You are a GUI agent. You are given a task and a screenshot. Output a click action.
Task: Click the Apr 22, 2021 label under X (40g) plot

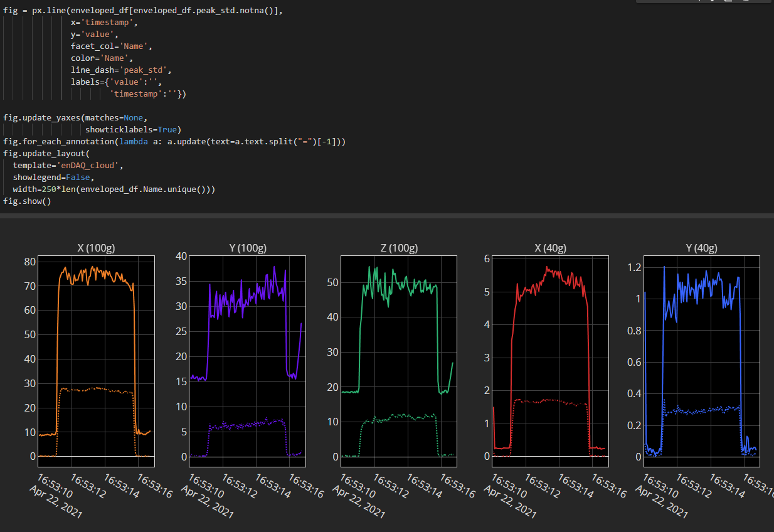510,502
